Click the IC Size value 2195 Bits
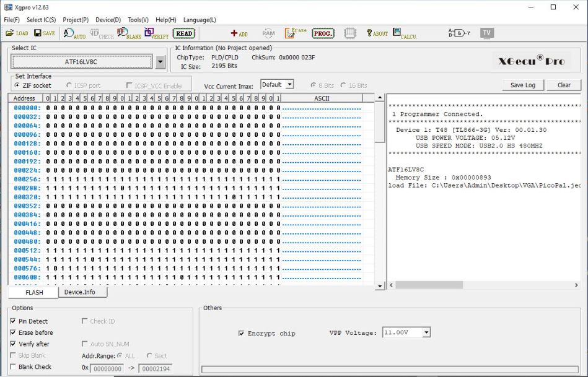588x377 pixels. pos(224,66)
